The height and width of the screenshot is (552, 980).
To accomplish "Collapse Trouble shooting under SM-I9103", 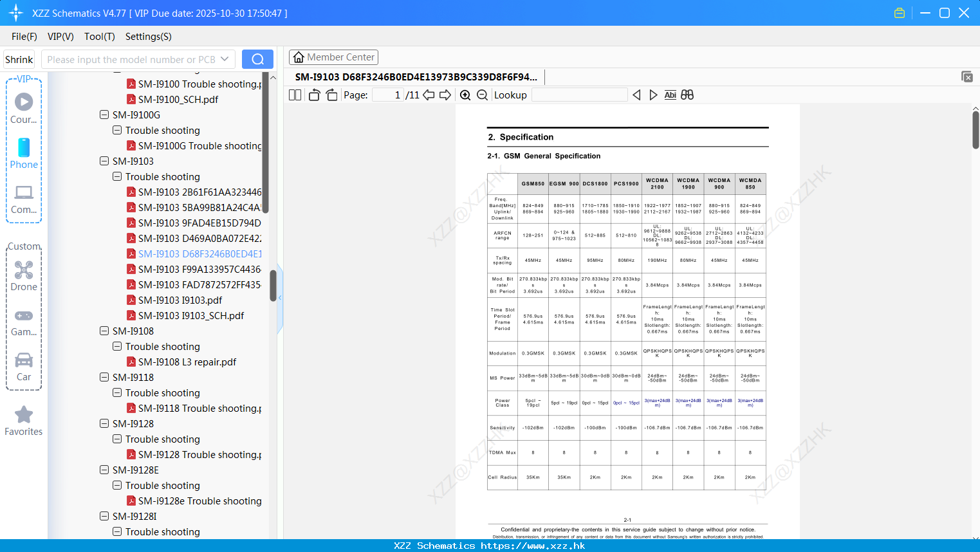I will (117, 176).
